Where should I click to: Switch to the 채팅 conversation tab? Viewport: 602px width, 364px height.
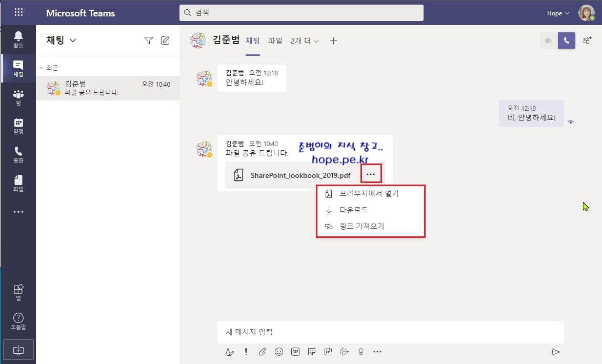coord(253,41)
